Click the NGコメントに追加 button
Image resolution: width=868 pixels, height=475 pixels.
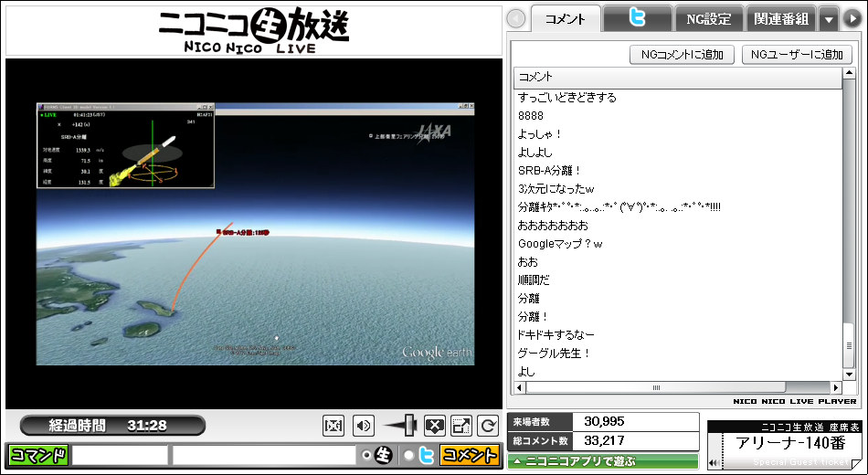682,55
